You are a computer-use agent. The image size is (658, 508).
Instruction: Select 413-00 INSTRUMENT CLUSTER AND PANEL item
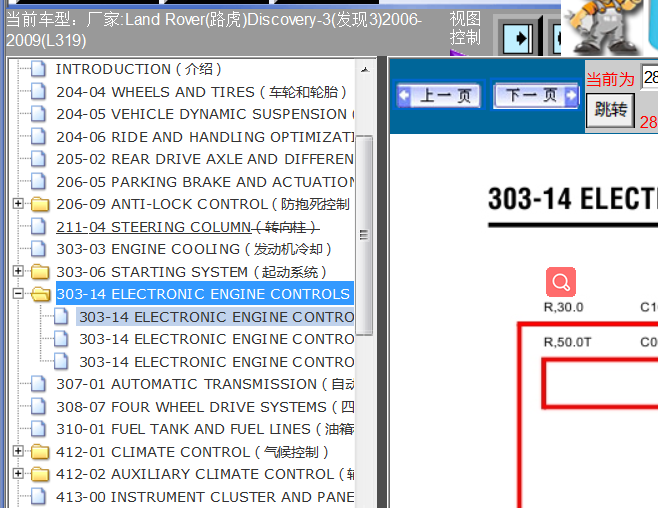coord(205,497)
